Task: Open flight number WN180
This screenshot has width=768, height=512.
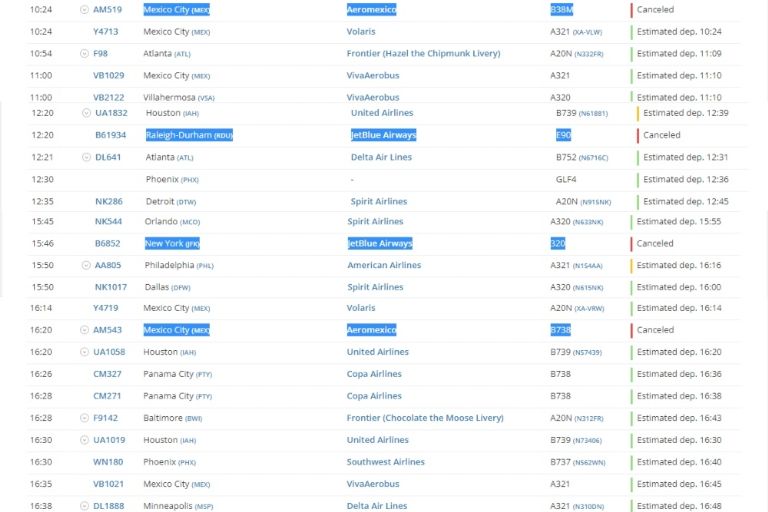Action: point(108,462)
